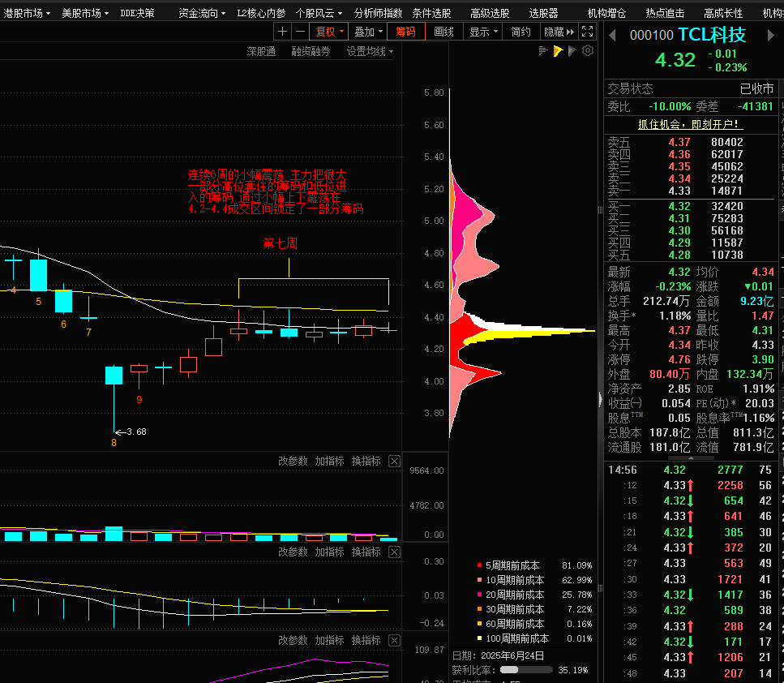Screen dimensions: 784x683
Task: Click 委比 value -10.00%
Action: coord(670,106)
